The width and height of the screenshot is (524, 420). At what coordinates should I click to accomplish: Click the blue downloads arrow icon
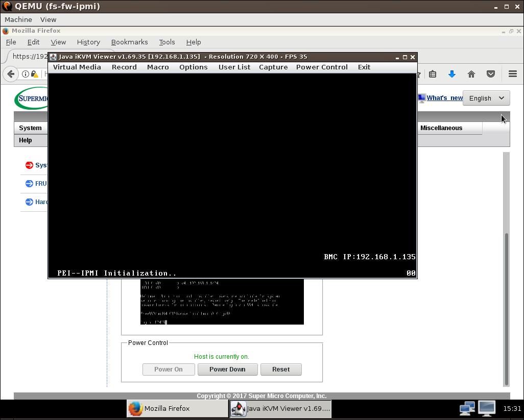pos(451,74)
